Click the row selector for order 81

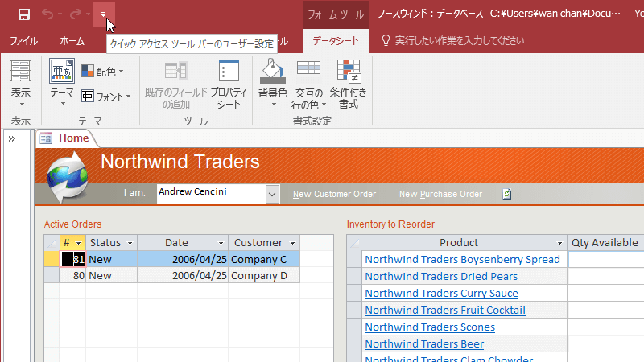click(52, 259)
